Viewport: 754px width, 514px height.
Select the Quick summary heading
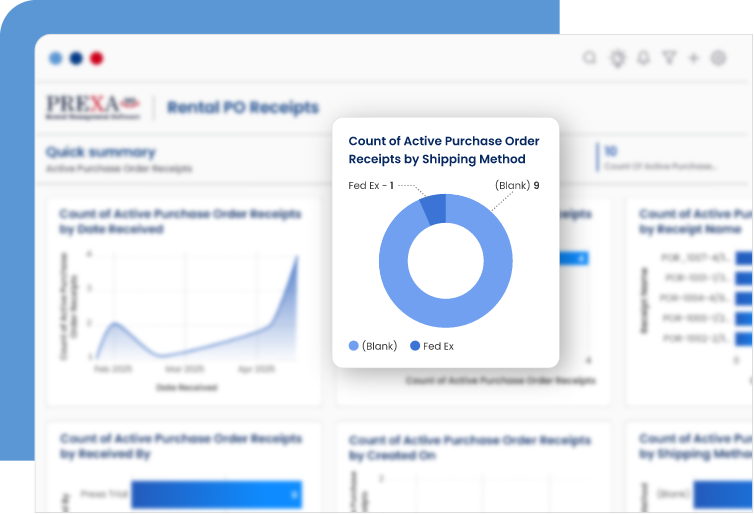click(100, 153)
